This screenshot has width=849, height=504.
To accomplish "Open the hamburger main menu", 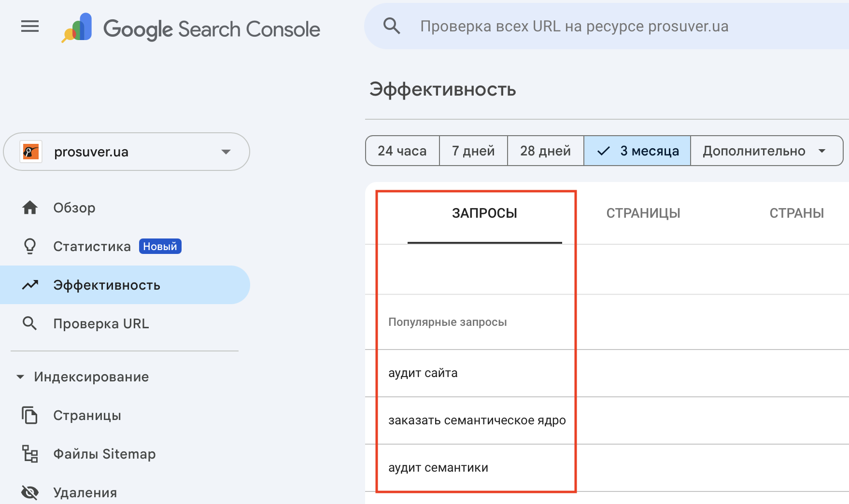I will 30,27.
